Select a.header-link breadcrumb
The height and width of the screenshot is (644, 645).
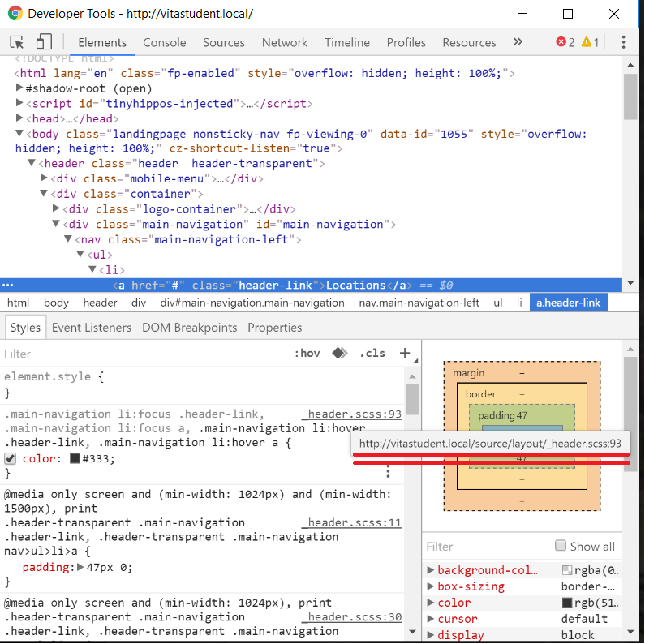click(568, 303)
